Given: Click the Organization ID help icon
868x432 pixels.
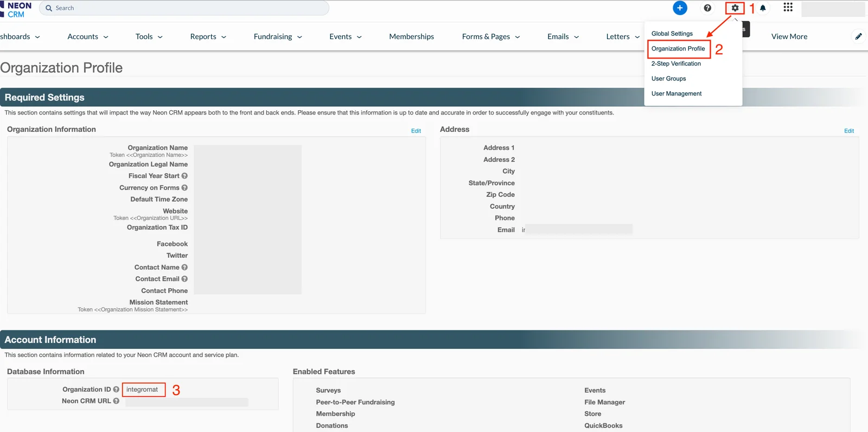Looking at the screenshot, I should click(116, 390).
